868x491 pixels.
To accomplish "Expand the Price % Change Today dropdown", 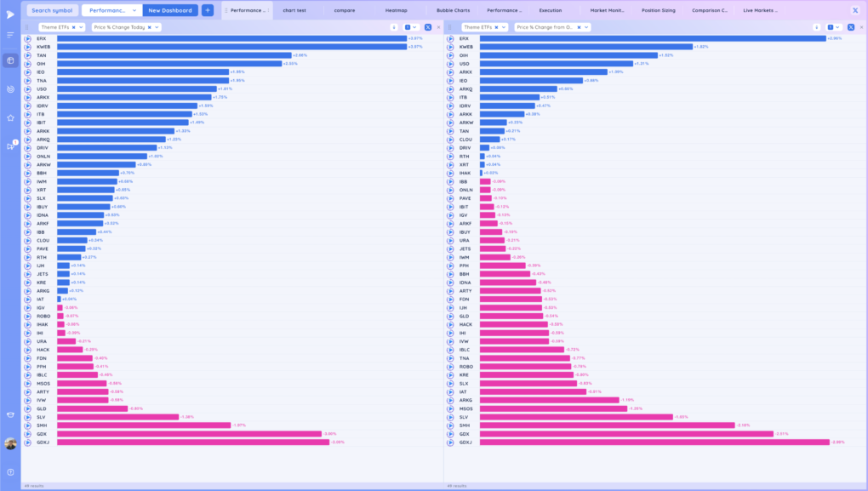I will point(157,27).
